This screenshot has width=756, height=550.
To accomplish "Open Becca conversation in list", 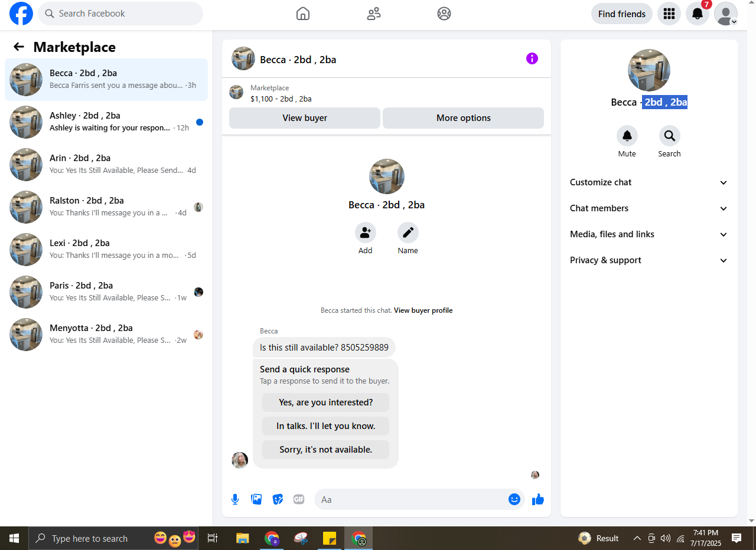I will 106,80.
